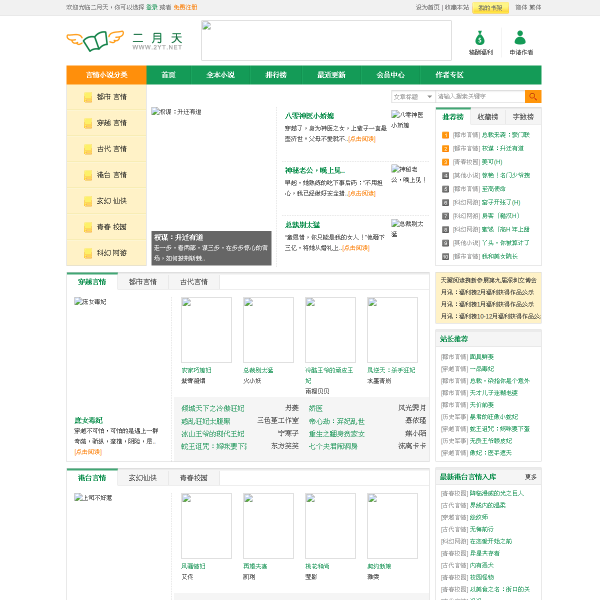Click 收藏本站 link in top bar
The width and height of the screenshot is (600, 600).
tap(457, 7)
